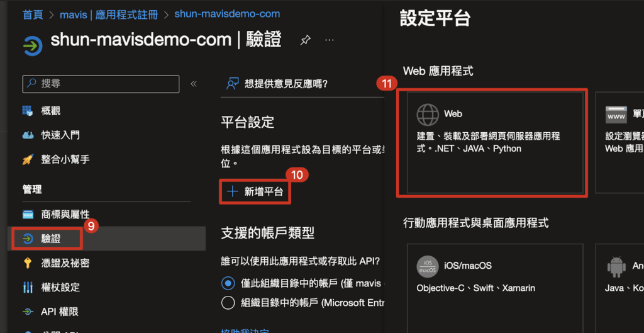
Task: Click the pin icon beside page title
Action: tap(305, 40)
